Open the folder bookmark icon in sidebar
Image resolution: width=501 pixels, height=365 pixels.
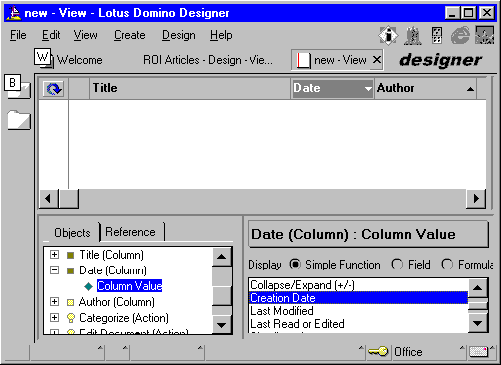[19, 119]
